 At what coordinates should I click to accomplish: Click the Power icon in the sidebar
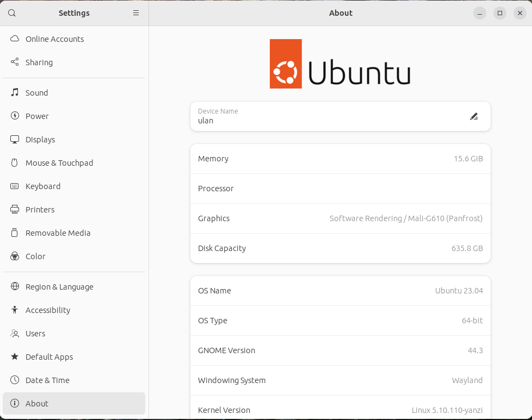click(15, 116)
